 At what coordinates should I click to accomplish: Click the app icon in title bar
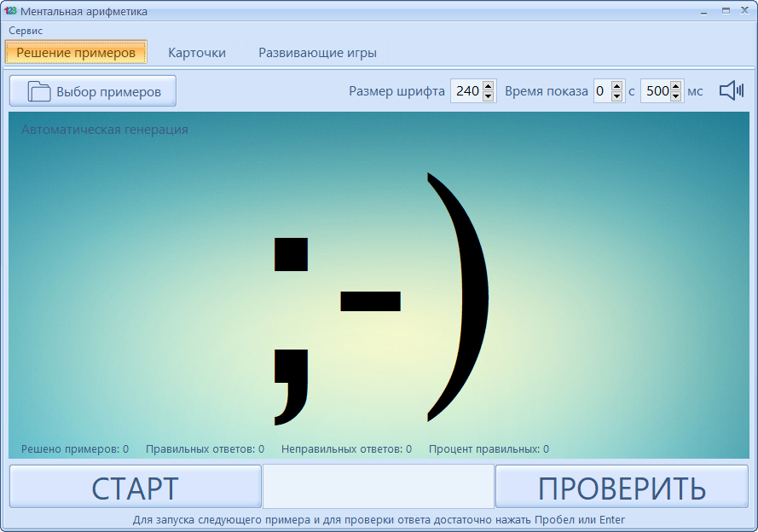[11, 11]
